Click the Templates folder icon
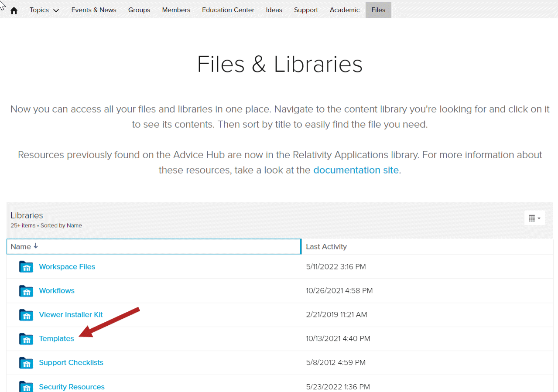 click(26, 339)
